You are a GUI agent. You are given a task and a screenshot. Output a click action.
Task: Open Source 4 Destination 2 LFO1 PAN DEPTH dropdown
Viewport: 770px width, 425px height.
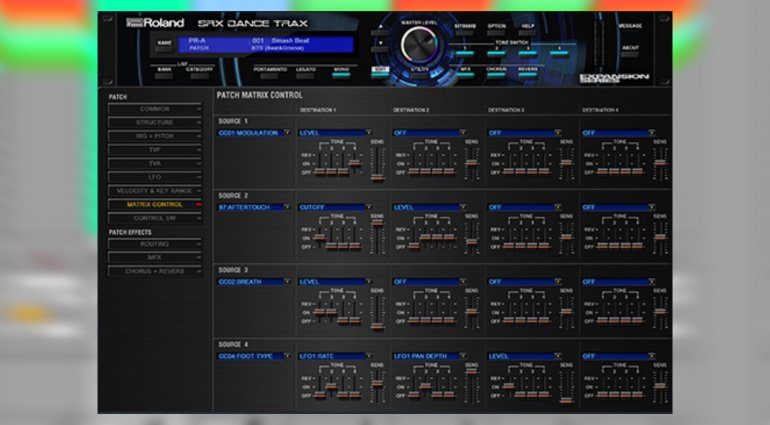point(429,356)
